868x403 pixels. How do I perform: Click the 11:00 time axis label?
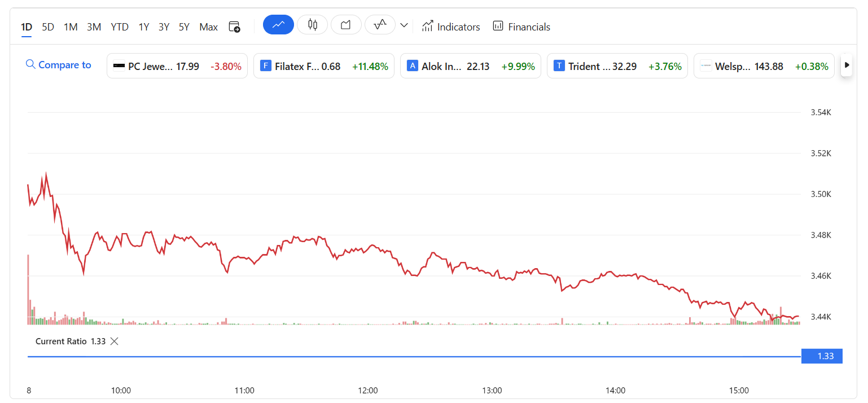[244, 390]
